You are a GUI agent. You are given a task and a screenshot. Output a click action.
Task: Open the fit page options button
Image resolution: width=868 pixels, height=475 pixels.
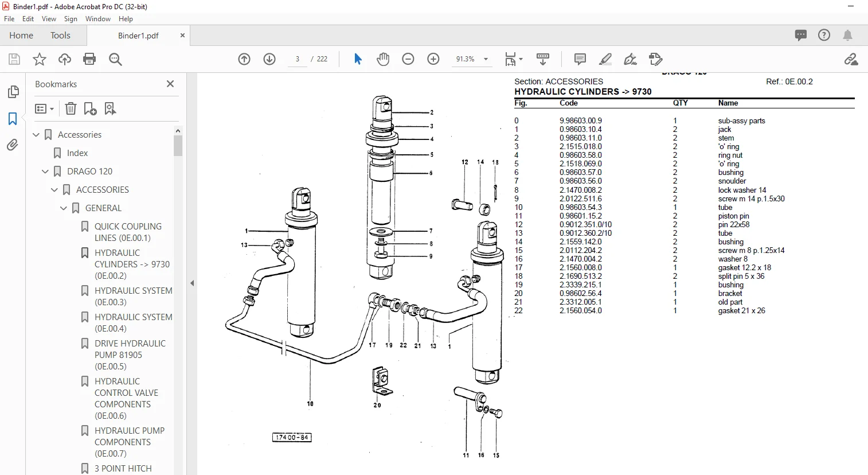pyautogui.click(x=514, y=59)
